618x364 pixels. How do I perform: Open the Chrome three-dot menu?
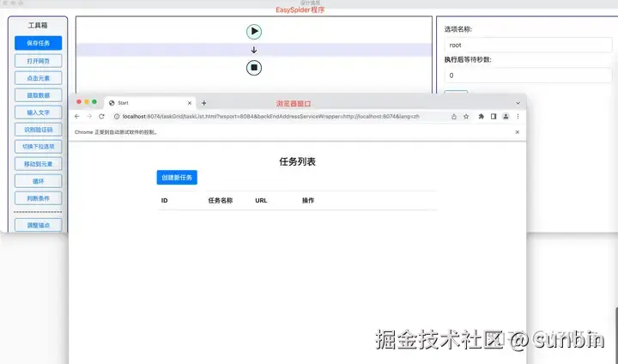[x=518, y=117]
